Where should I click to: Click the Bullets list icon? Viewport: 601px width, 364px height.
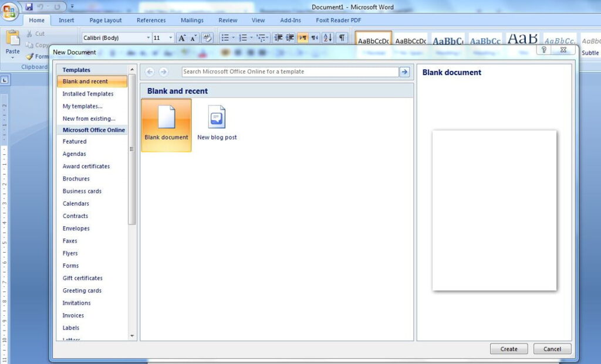(x=225, y=38)
